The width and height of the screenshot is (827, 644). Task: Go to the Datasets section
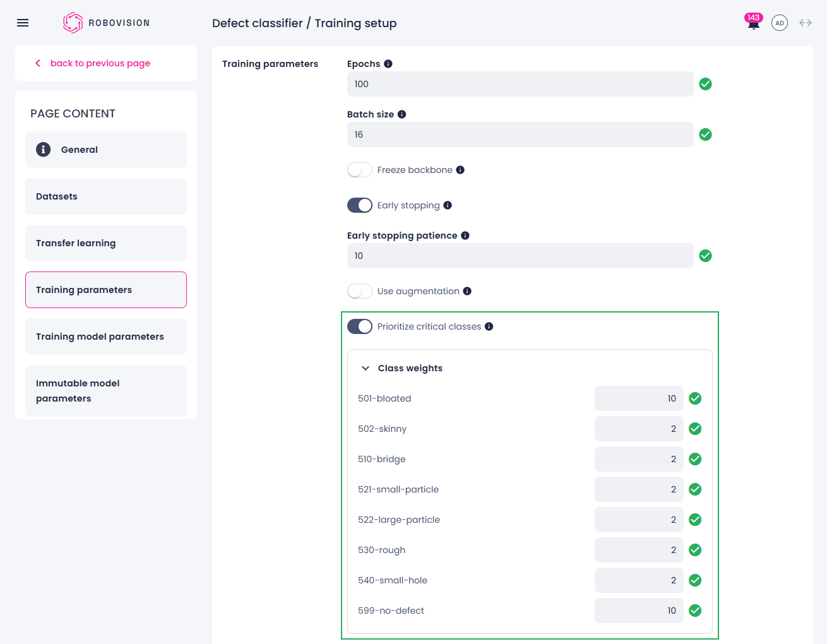point(106,196)
